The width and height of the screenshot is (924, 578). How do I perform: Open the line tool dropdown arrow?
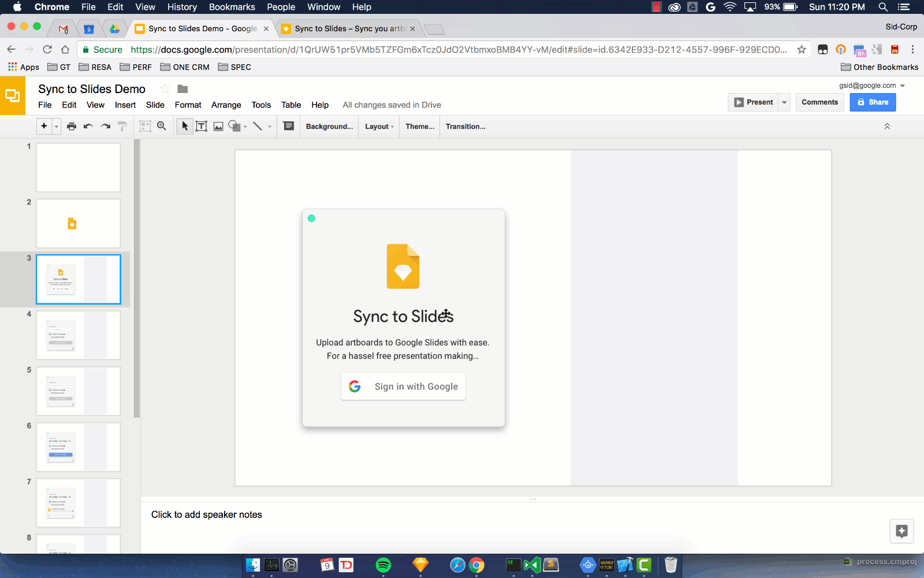270,127
